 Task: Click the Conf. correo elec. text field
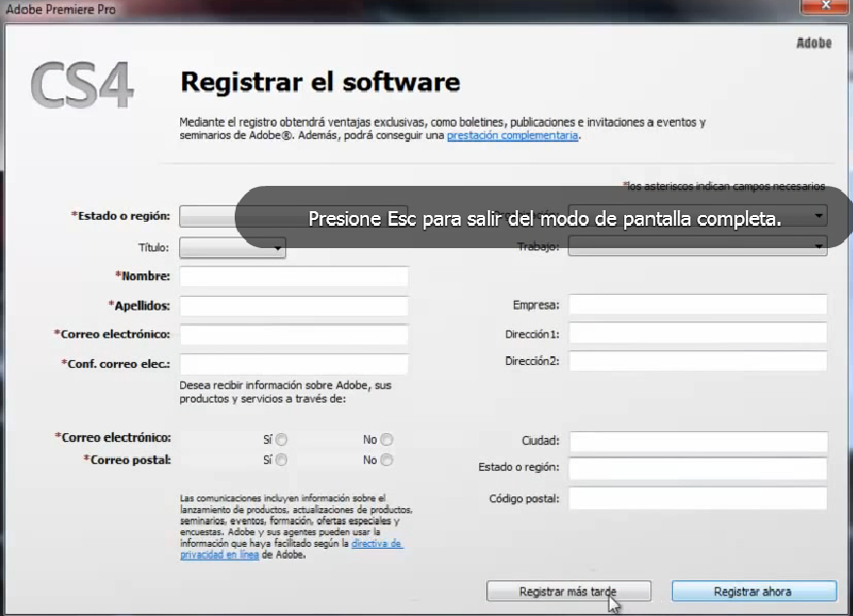point(294,364)
